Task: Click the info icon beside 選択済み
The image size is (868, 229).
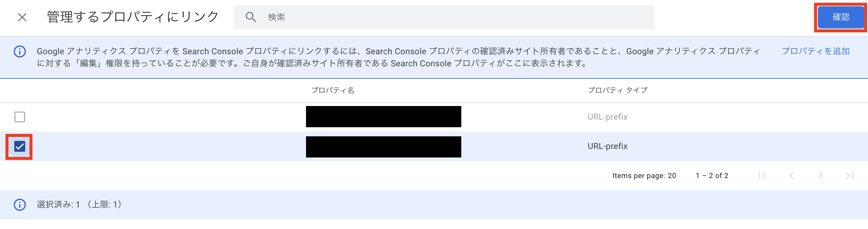Action: coord(20,205)
